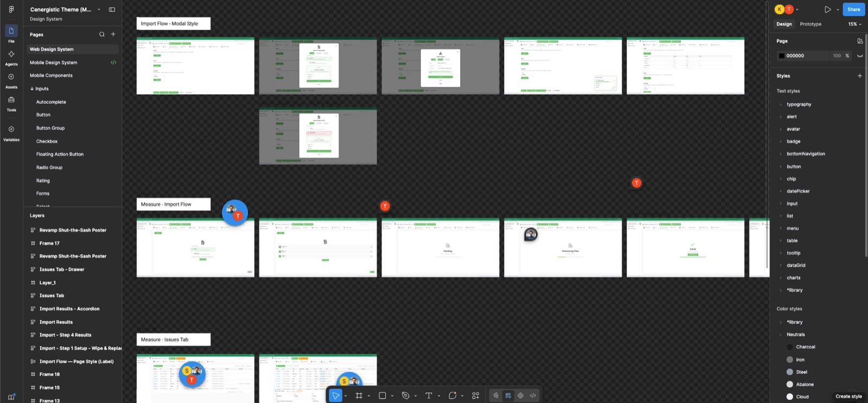The height and width of the screenshot is (403, 868).
Task: Select the File sidebar icon
Action: click(x=11, y=31)
